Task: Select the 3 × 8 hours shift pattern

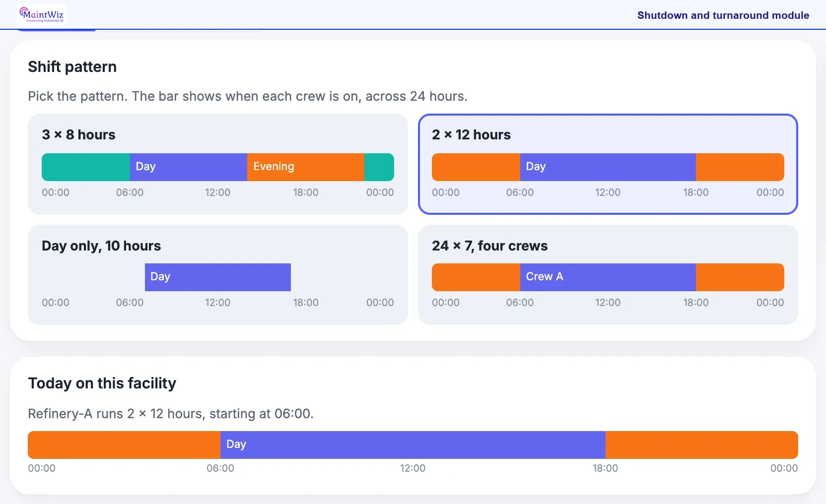Action: point(218,164)
